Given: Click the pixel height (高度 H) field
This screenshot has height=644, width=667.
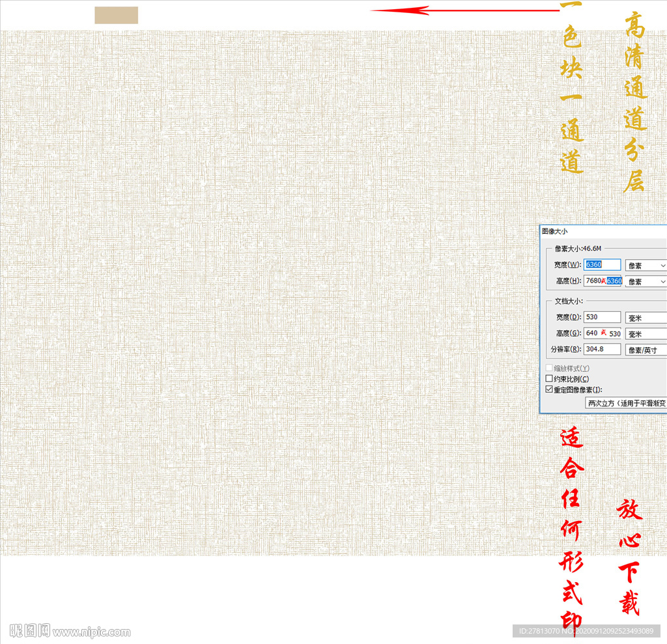Looking at the screenshot, I should click(x=603, y=281).
